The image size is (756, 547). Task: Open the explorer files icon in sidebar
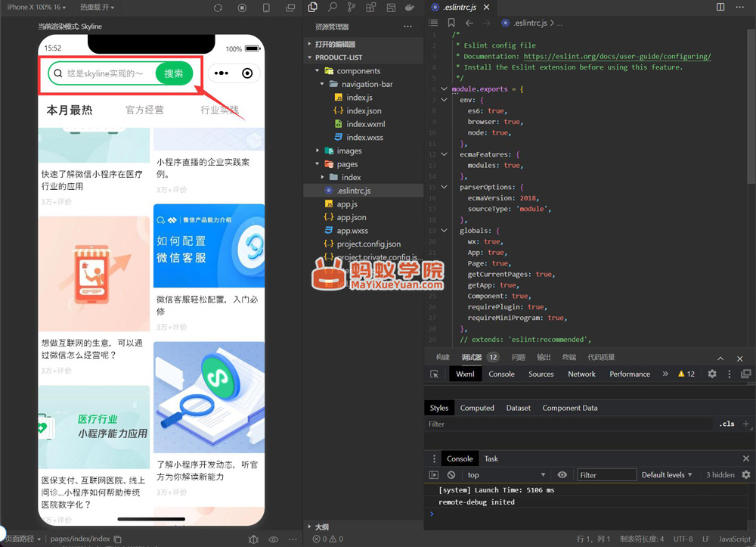point(313,8)
